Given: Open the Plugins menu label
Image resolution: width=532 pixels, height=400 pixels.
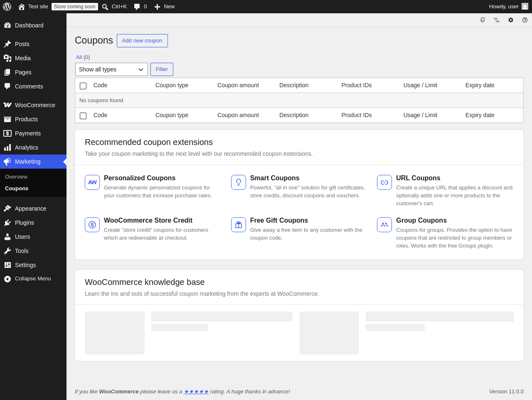Looking at the screenshot, I should pos(25,223).
